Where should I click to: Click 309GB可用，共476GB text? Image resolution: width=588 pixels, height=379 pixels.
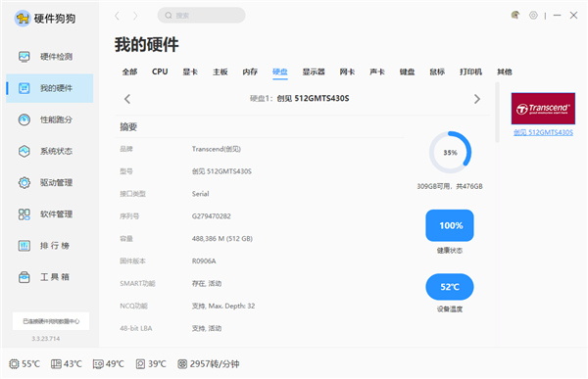450,186
